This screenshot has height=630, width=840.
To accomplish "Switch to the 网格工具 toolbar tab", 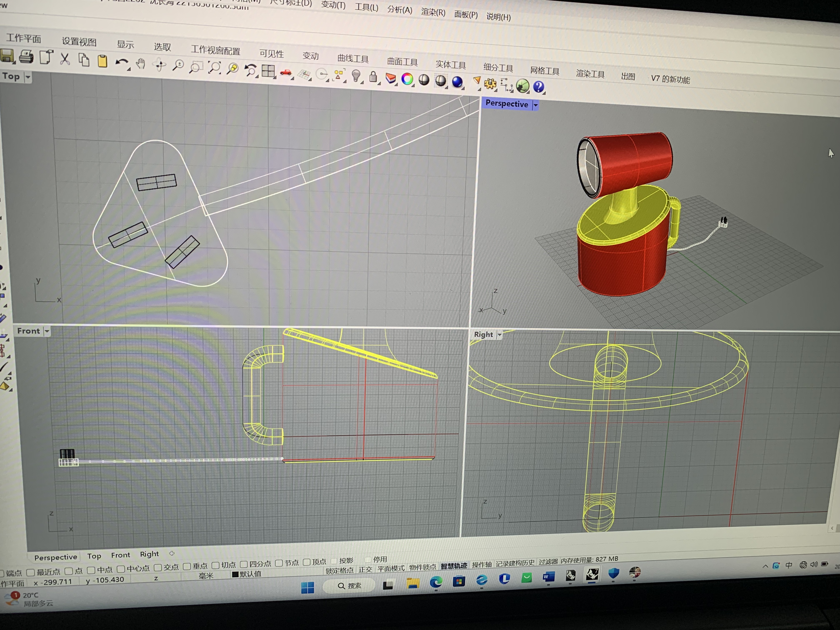I will pos(545,71).
